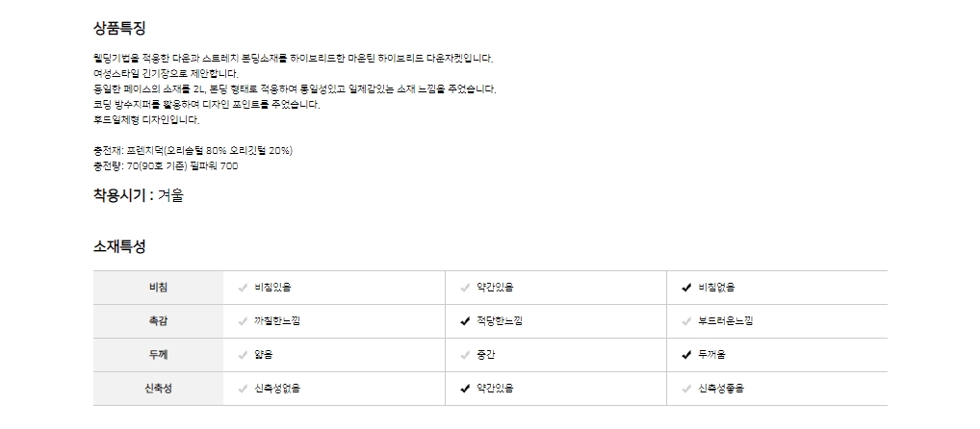Click the 상품특징 heading
The image size is (980, 429).
(119, 28)
